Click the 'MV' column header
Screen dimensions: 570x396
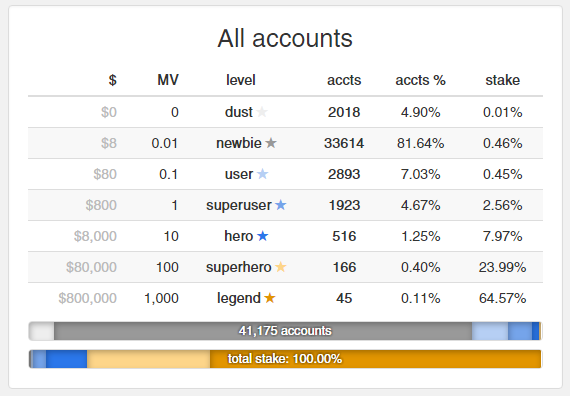tap(168, 80)
